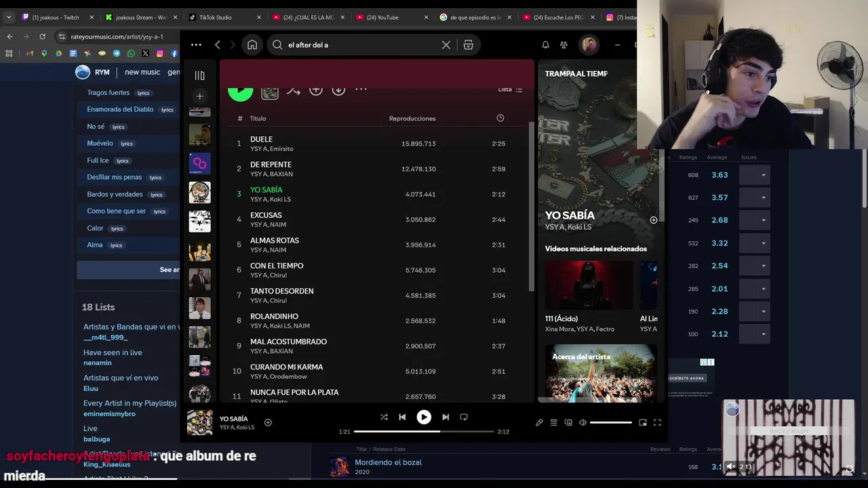Open 'Enamorada del Diablo' song link

[x=120, y=109]
